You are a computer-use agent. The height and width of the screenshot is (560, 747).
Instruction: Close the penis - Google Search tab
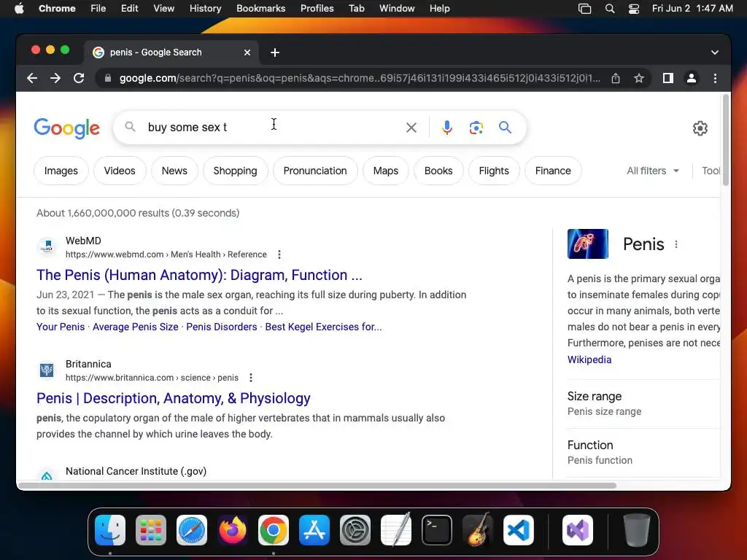coord(247,52)
